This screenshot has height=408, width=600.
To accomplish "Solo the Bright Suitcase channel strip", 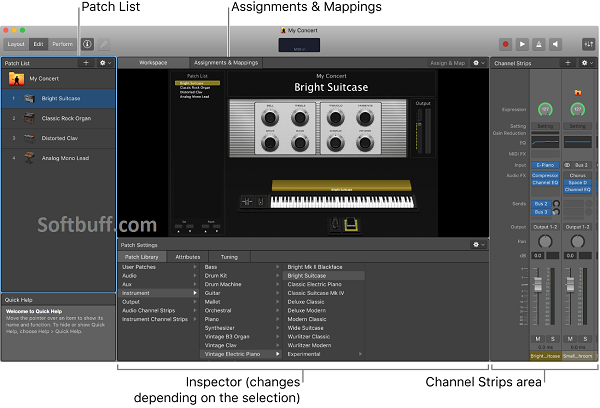I will click(x=553, y=339).
